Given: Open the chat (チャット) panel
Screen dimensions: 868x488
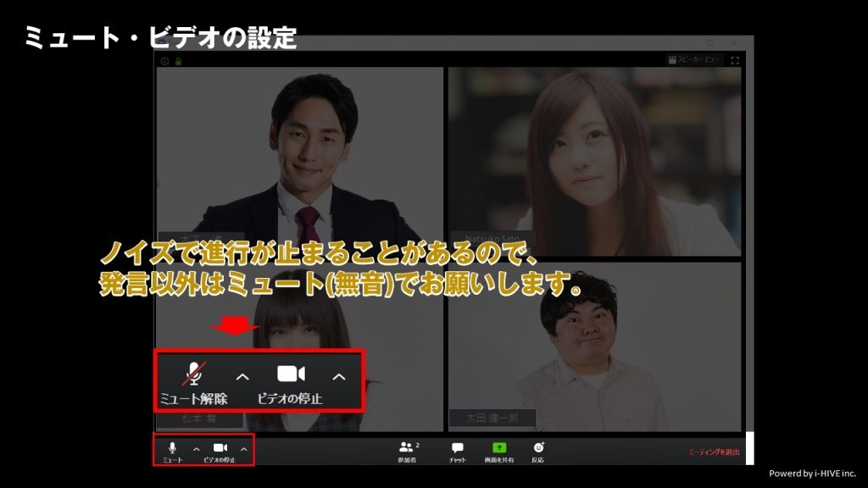Looking at the screenshot, I should tap(457, 450).
